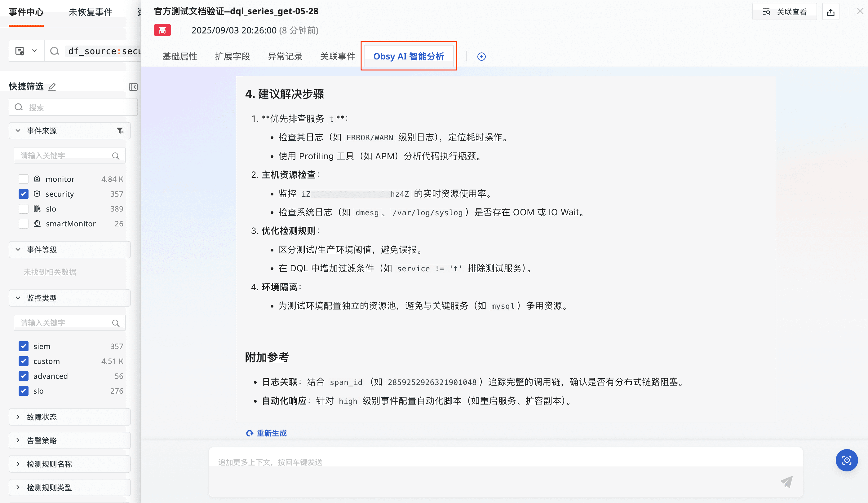Expand the 检测规则类型 section
868x503 pixels.
click(69, 488)
